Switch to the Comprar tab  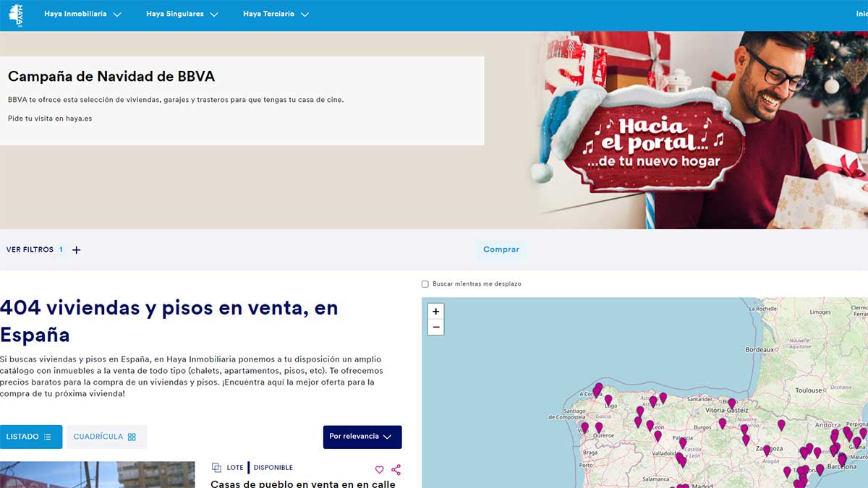501,249
